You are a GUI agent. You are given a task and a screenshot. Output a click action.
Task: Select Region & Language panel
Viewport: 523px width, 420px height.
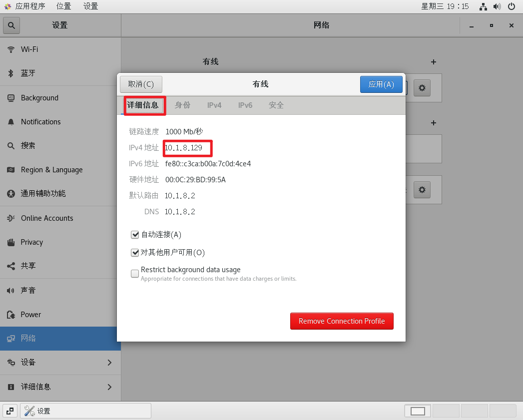[x=60, y=170]
